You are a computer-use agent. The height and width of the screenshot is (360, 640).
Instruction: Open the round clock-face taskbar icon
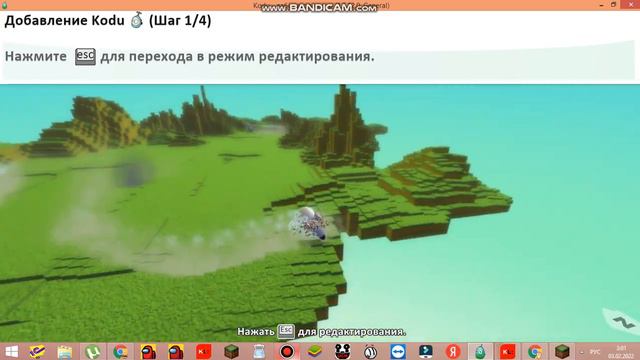[370, 351]
